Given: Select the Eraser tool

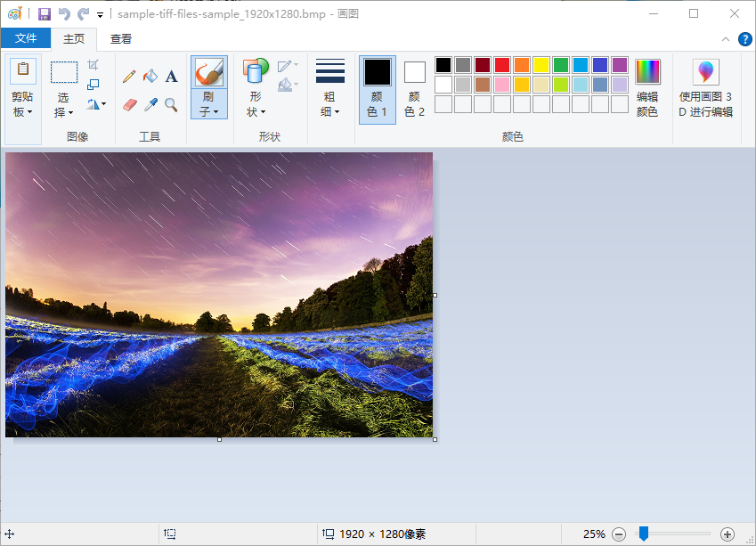Looking at the screenshot, I should pyautogui.click(x=129, y=104).
